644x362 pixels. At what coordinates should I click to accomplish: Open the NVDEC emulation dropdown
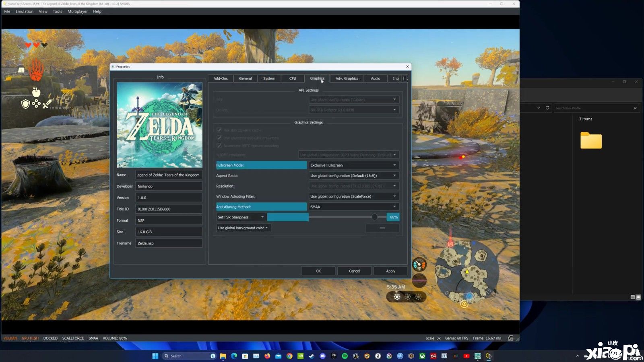(349, 155)
